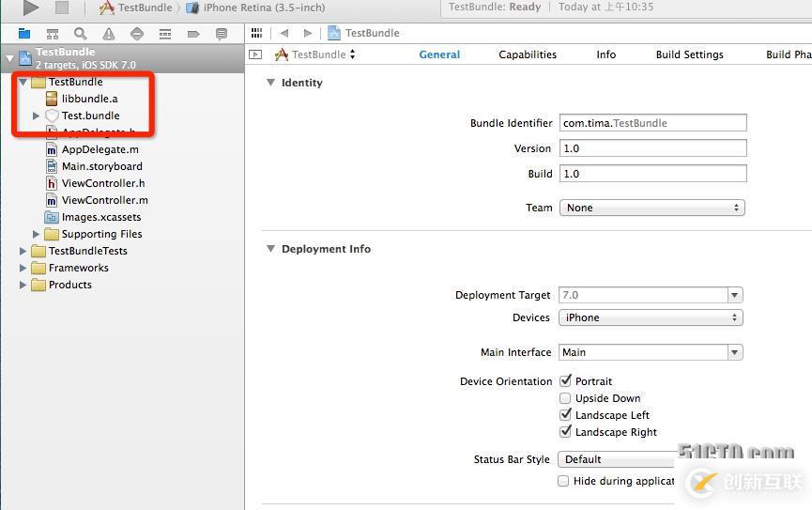812x510 pixels.
Task: Go forward with the jump bar right arrow
Action: (308, 33)
